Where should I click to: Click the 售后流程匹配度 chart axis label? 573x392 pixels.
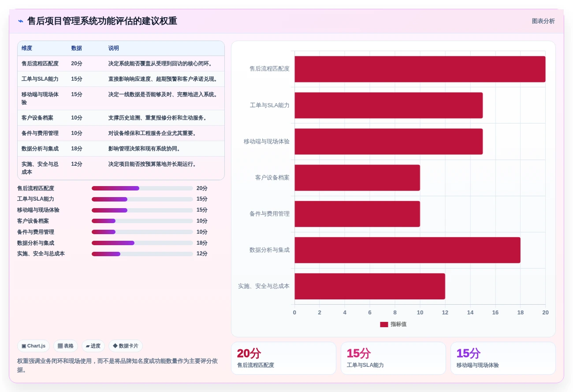(x=269, y=69)
